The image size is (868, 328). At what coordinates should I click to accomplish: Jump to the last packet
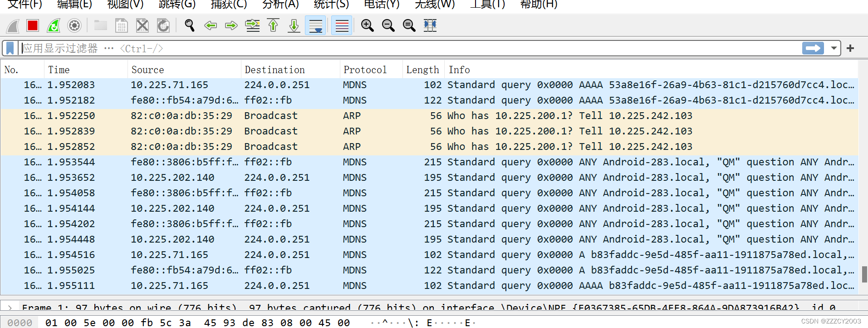294,25
